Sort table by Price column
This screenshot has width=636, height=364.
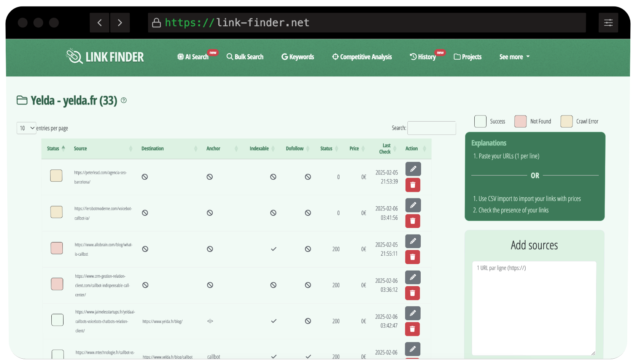point(357,149)
